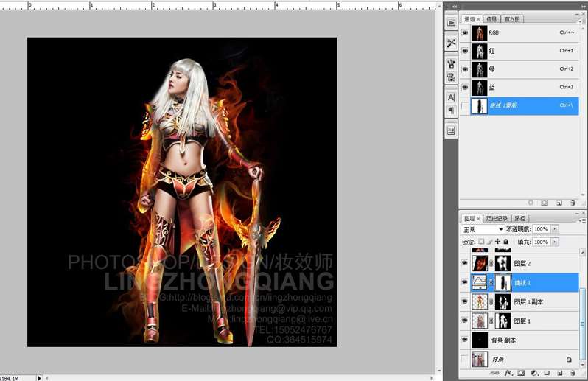The width and height of the screenshot is (588, 381).
Task: Add layer mask icon
Action: click(521, 373)
